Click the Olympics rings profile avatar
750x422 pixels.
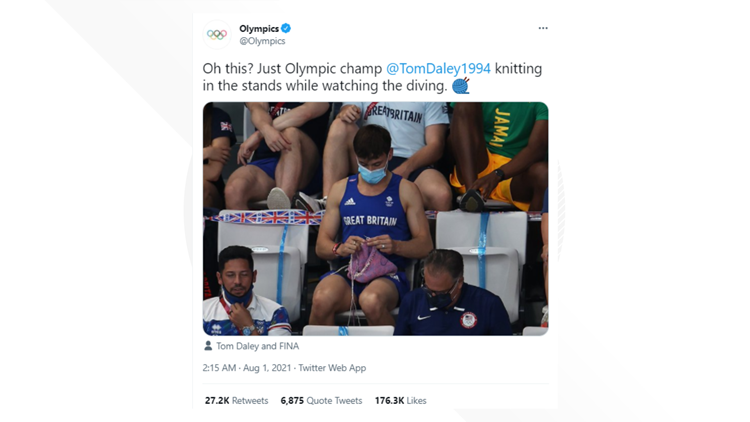(217, 34)
